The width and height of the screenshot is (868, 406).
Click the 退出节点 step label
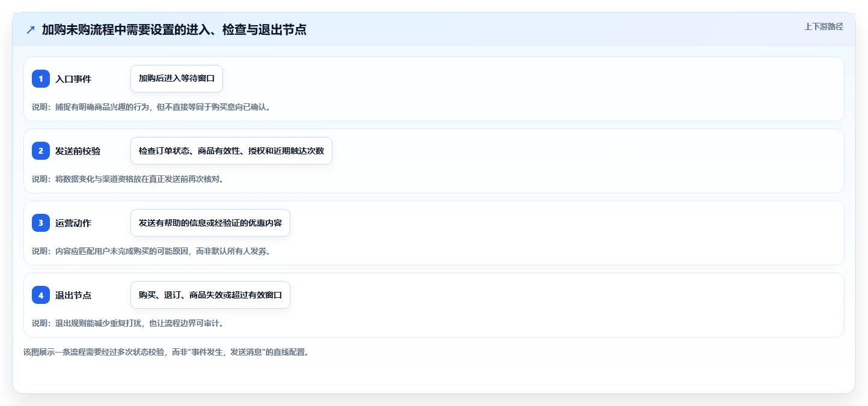[x=73, y=295]
